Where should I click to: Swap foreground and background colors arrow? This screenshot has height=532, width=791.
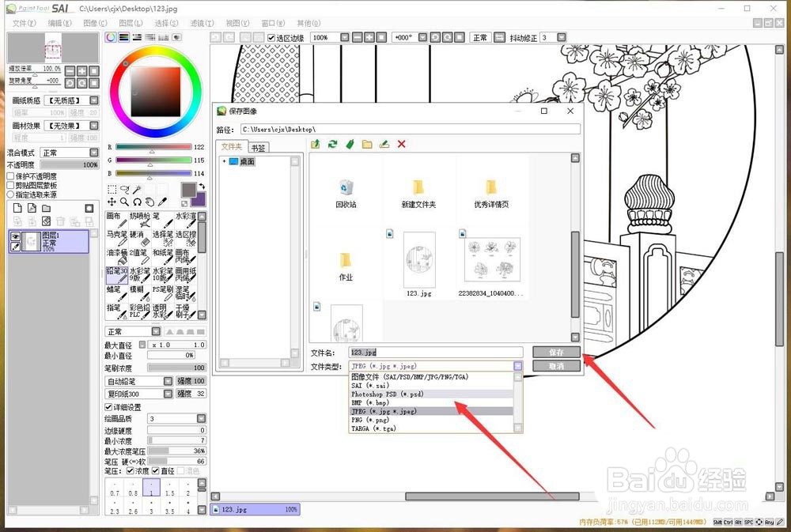click(x=202, y=186)
